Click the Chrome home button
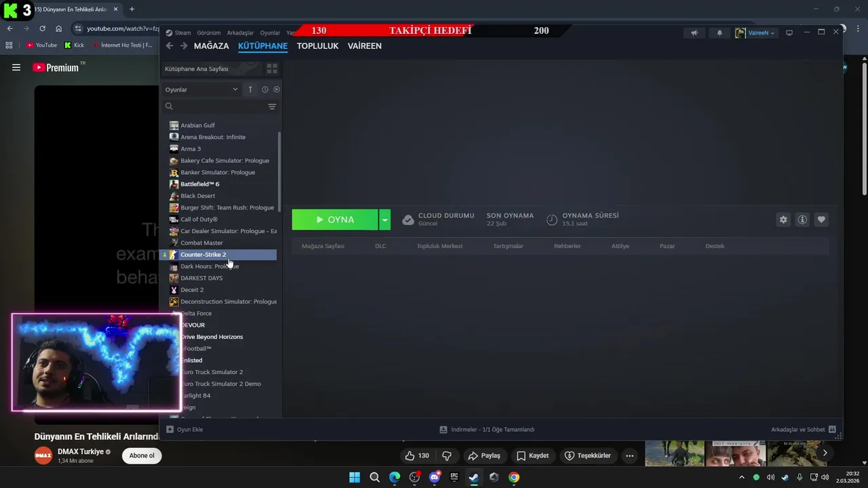Viewport: 868px width, 488px height. (59, 28)
